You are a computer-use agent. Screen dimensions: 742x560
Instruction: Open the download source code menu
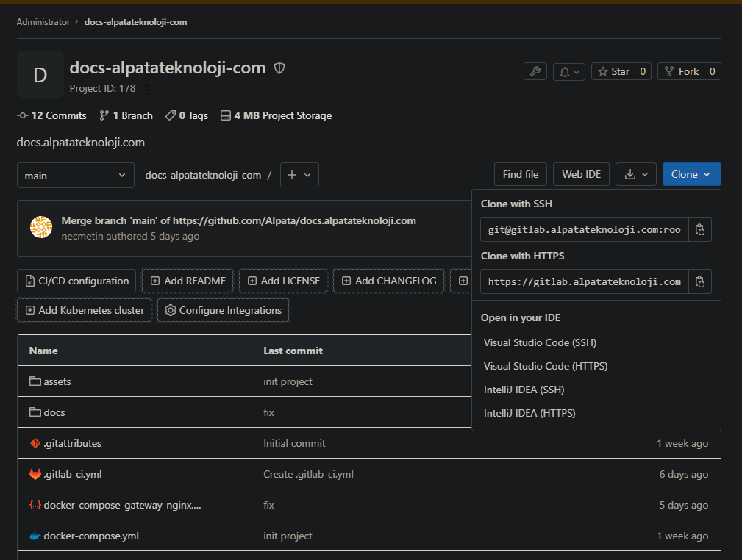click(635, 174)
